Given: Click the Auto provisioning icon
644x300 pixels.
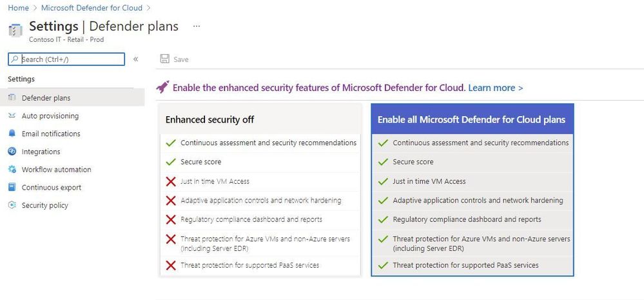Looking at the screenshot, I should click(12, 116).
